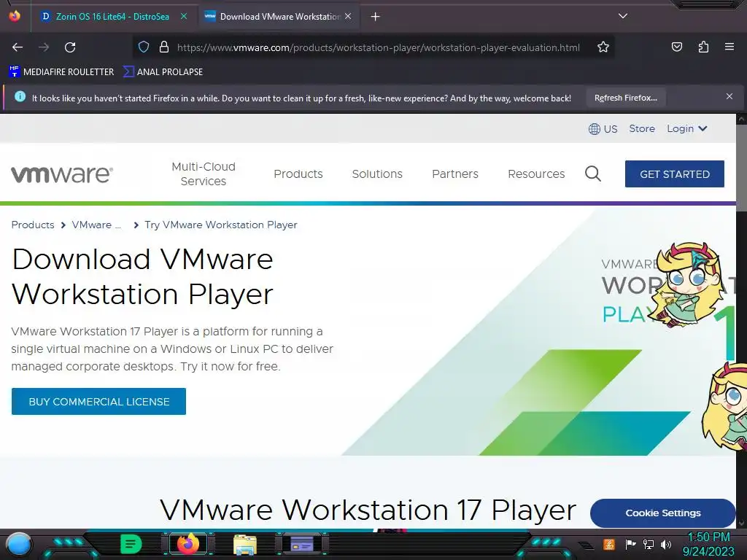Click the address bar URL field
Viewport: 747px width, 560px height.
(379, 47)
